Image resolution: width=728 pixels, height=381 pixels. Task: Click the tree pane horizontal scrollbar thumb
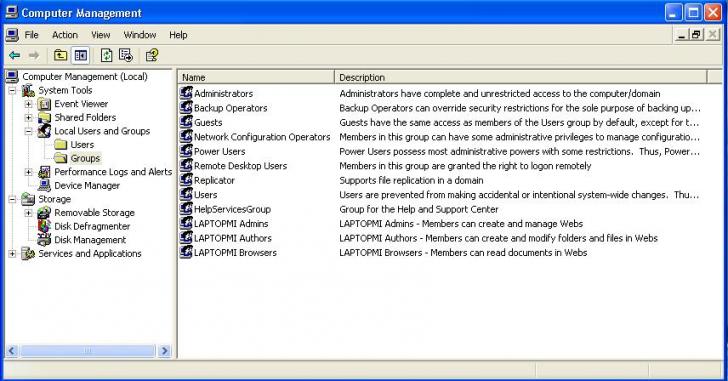coord(87,351)
